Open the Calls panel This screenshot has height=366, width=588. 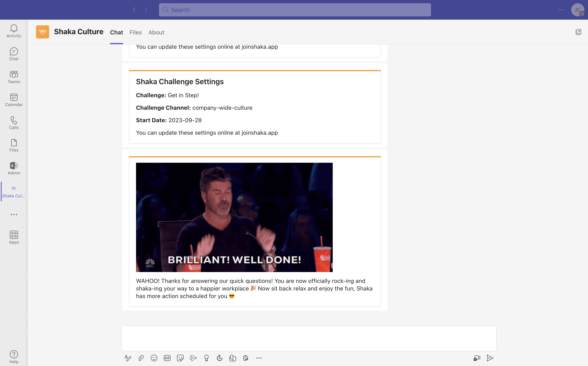(14, 123)
